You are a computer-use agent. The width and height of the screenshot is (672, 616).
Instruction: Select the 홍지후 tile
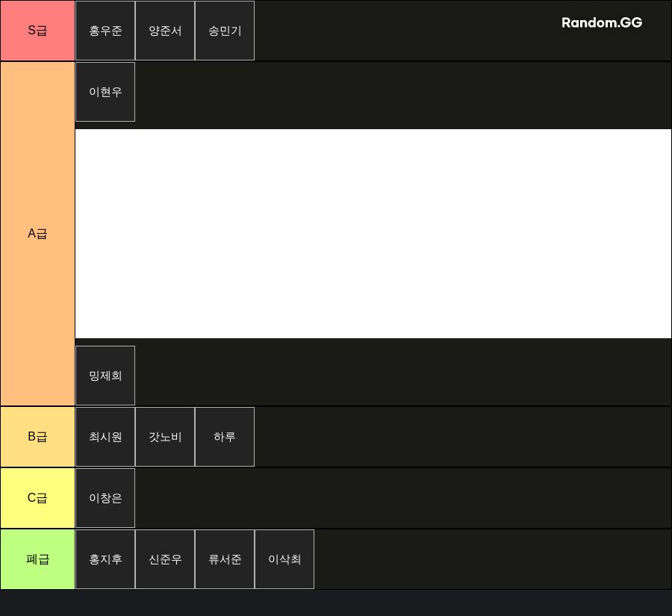105,559
